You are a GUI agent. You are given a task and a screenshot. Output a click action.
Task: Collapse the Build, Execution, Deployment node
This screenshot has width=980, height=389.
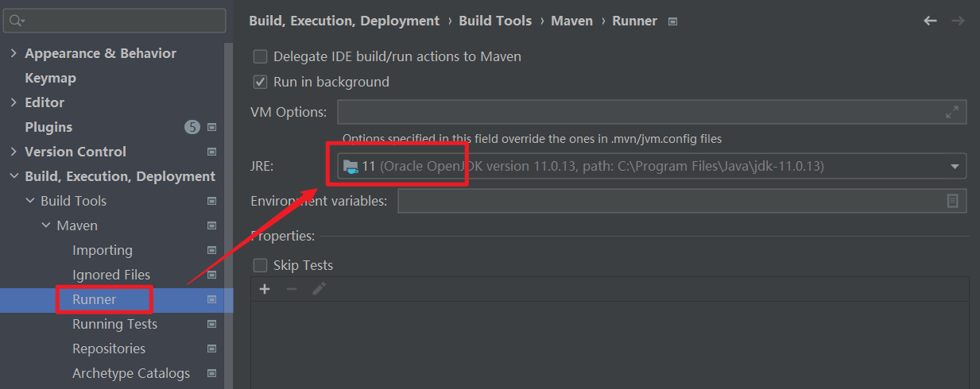click(x=14, y=176)
